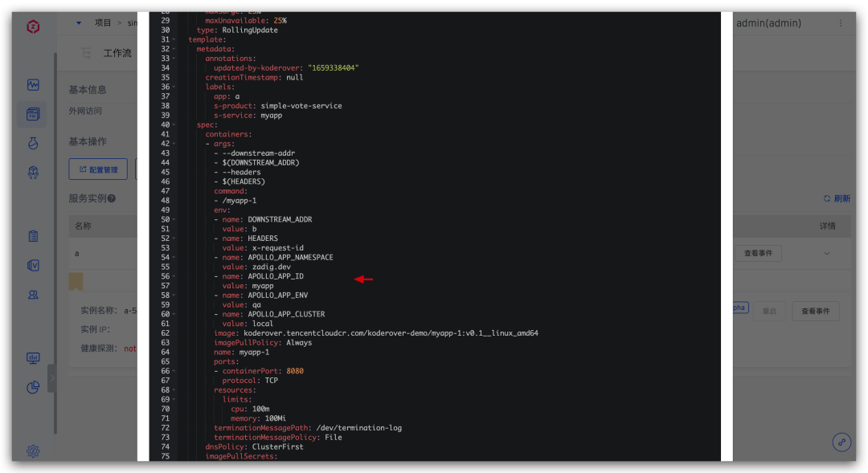
Task: Open the pie chart statistics icon
Action: [33, 388]
